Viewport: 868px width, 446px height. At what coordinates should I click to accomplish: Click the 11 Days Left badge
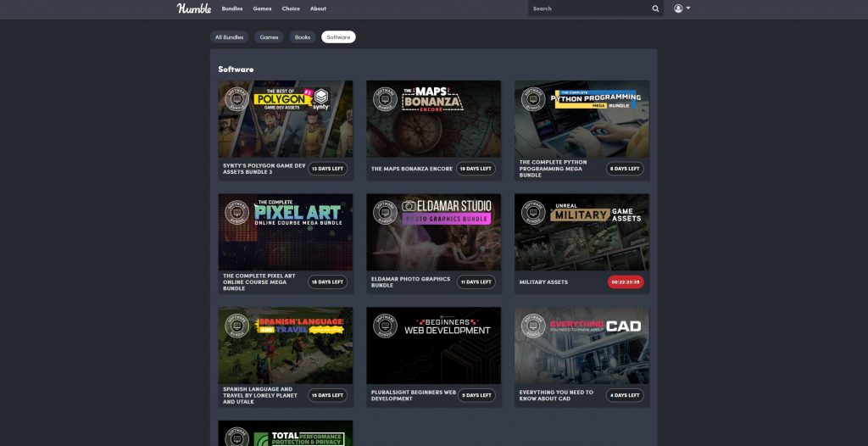click(x=476, y=282)
